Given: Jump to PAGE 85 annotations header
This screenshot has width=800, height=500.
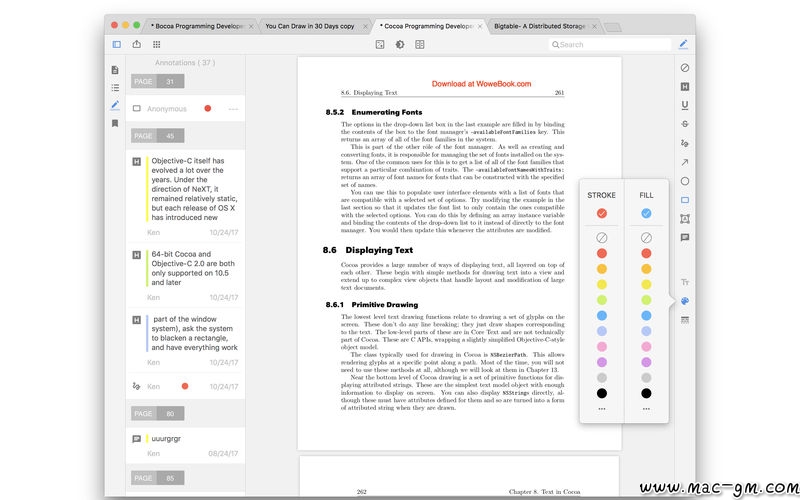Looking at the screenshot, I should click(158, 478).
